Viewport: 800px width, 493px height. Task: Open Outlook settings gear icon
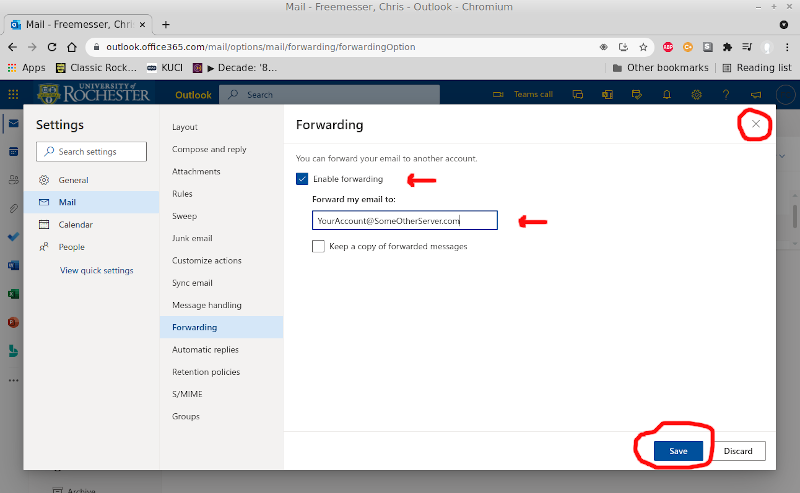pyautogui.click(x=697, y=94)
